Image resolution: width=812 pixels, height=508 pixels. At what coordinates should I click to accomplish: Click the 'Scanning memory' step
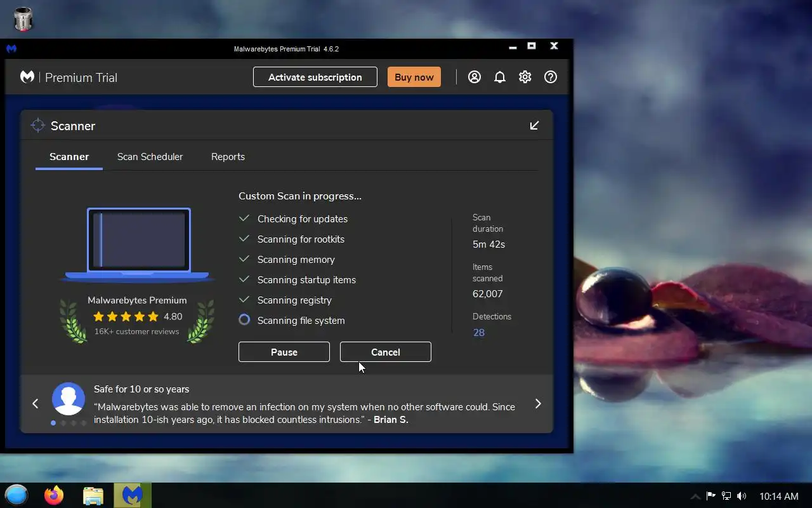click(x=296, y=260)
